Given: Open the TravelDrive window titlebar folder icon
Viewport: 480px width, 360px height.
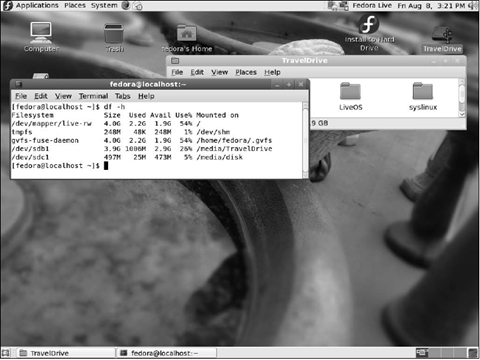Looking at the screenshot, I should (175, 61).
